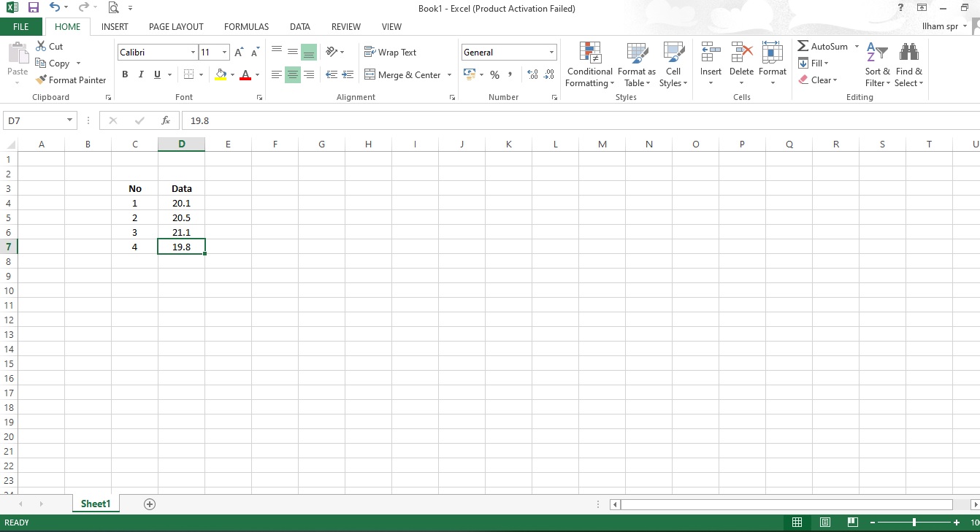Toggle Italic formatting
This screenshot has height=532, width=980.
click(141, 74)
